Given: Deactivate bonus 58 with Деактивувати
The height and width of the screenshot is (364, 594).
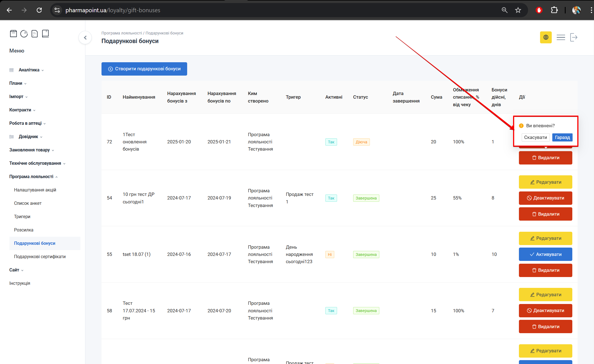Looking at the screenshot, I should point(545,311).
